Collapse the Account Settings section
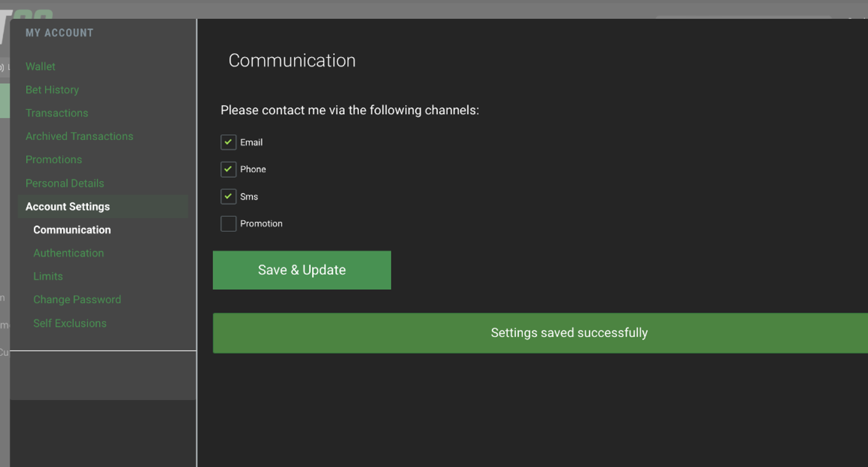 pos(67,207)
